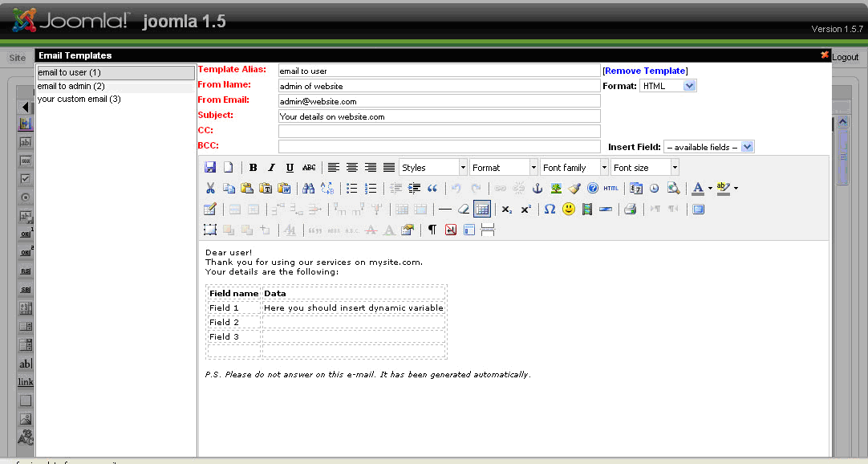
Task: Open the Font size dropdown
Action: tap(645, 167)
